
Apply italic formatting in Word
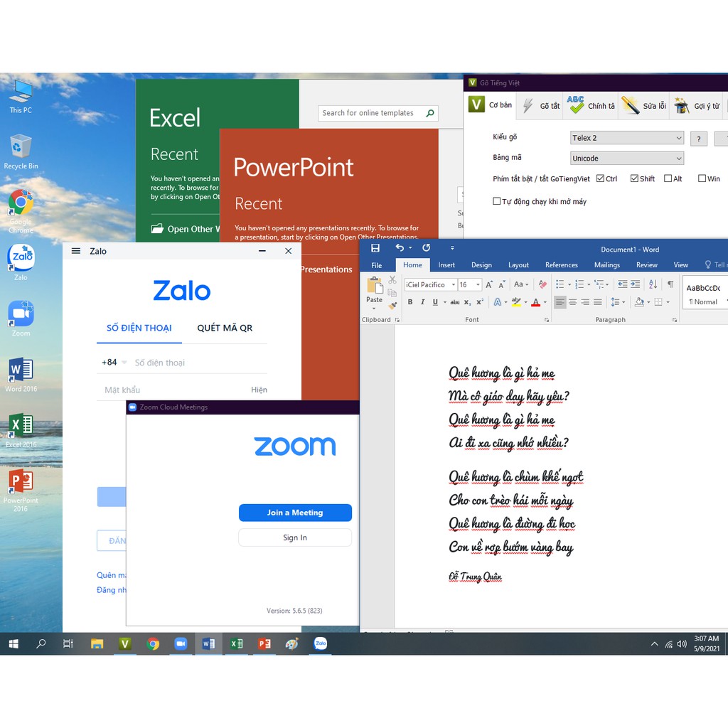tap(422, 302)
